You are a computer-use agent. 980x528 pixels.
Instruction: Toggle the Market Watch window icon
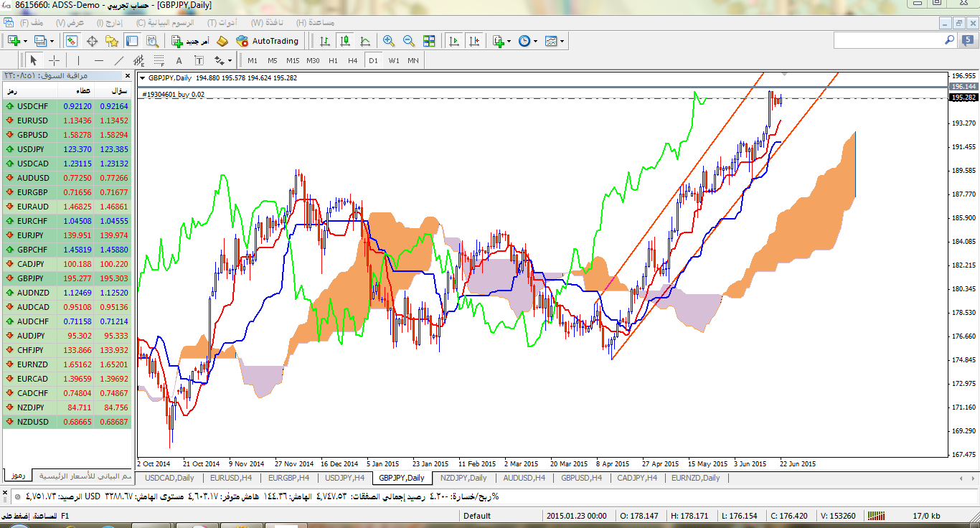[x=72, y=41]
